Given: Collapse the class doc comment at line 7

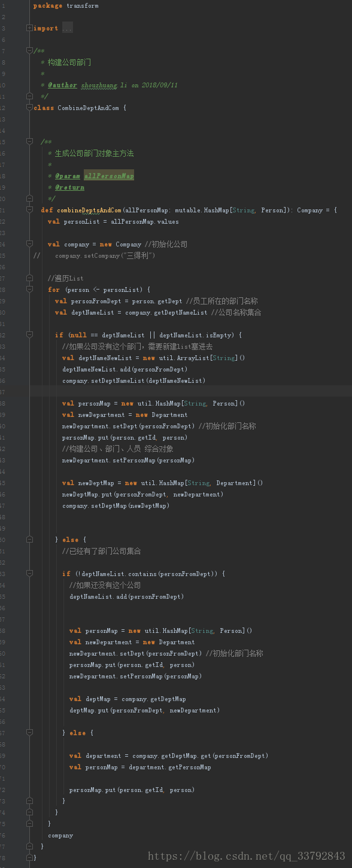Looking at the screenshot, I should click(29, 51).
